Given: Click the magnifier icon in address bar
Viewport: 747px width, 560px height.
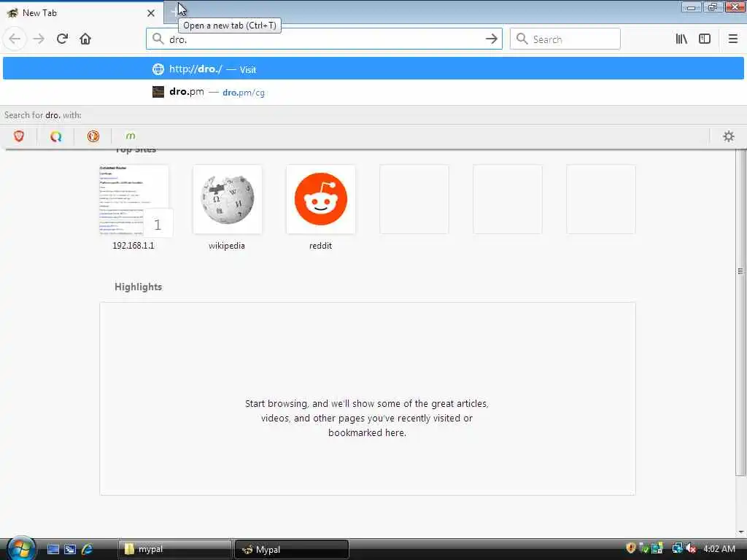Looking at the screenshot, I should [158, 39].
